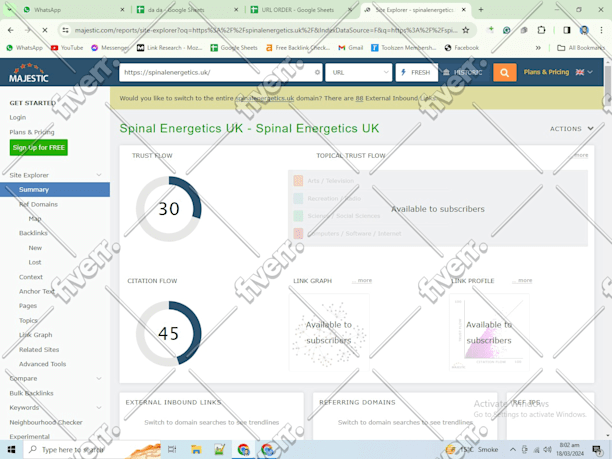Open Messenger bookmark
Viewport: 612px width, 459px height.
[x=110, y=48]
